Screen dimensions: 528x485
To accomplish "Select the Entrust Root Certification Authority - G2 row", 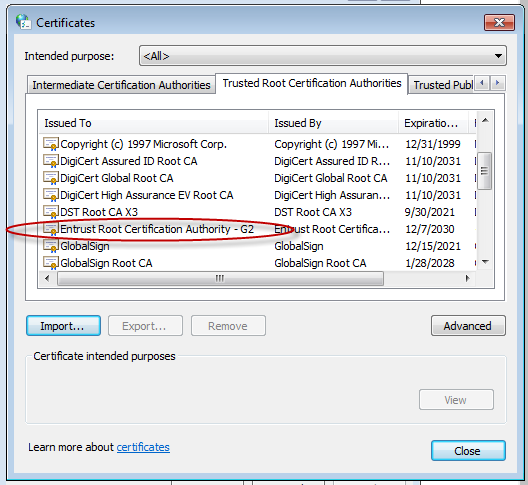I will point(258,229).
